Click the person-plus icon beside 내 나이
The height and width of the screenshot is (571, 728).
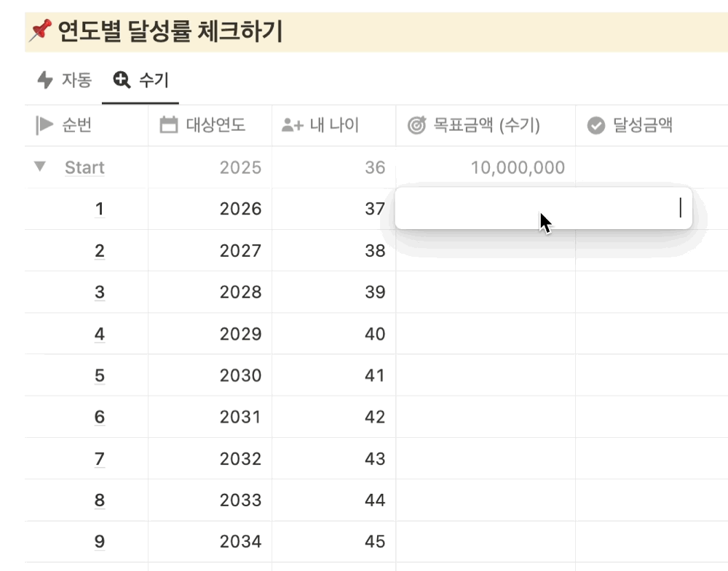pos(293,125)
